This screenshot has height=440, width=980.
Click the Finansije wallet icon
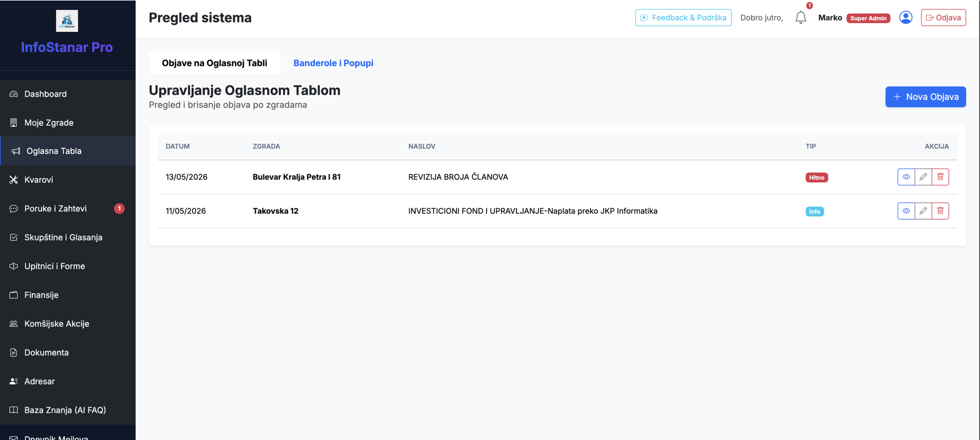[x=14, y=295]
